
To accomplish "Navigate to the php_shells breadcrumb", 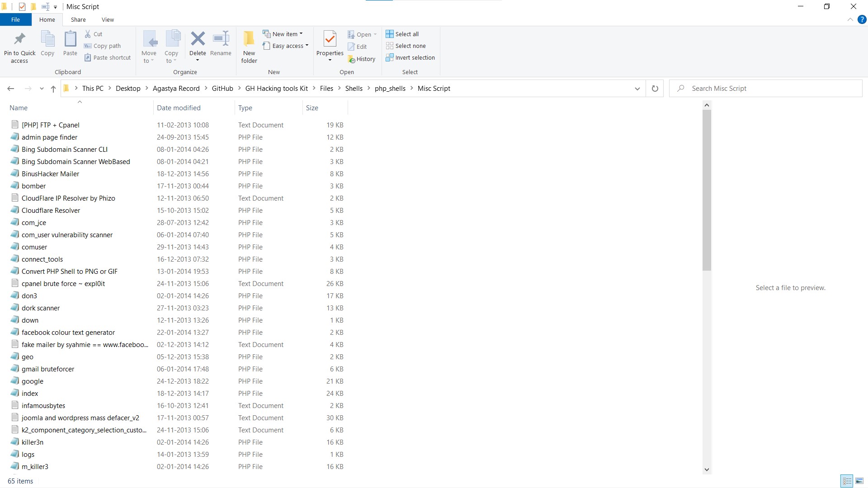I will pos(390,88).
